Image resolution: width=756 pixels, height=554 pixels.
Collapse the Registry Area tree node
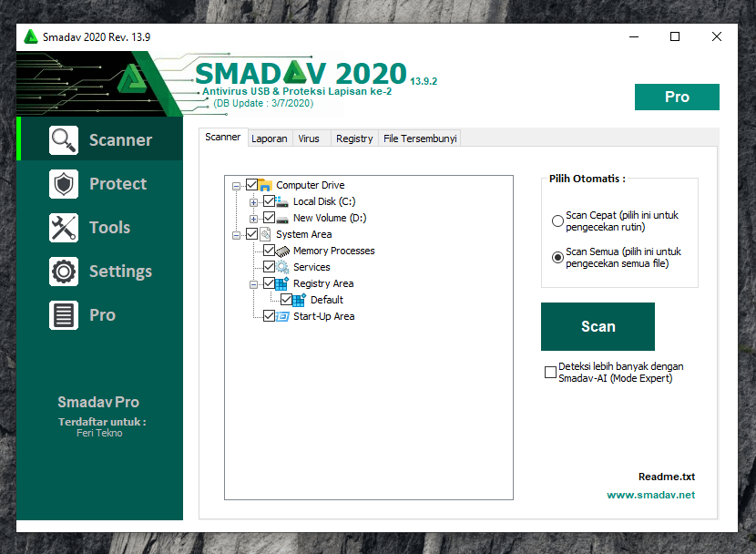click(x=253, y=284)
